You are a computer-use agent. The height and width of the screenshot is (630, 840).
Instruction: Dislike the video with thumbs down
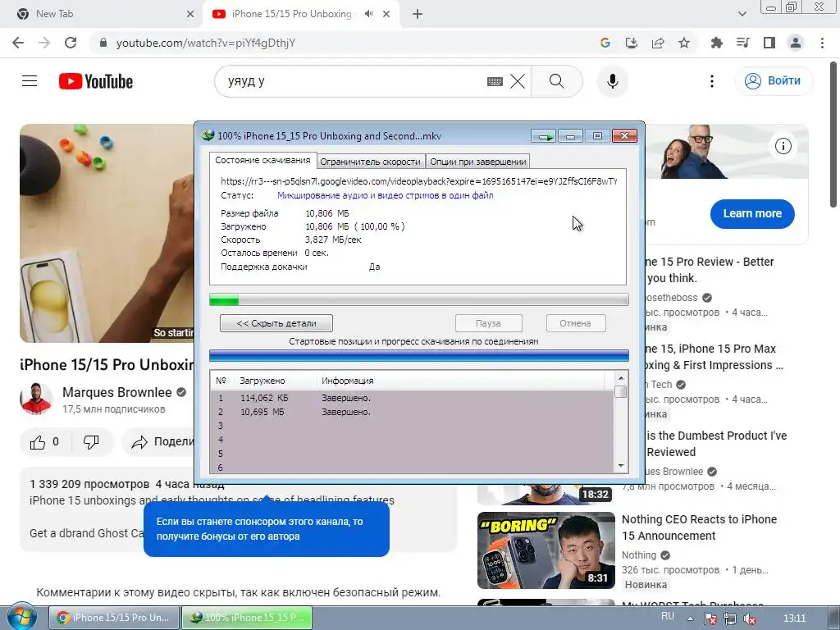[x=92, y=442]
